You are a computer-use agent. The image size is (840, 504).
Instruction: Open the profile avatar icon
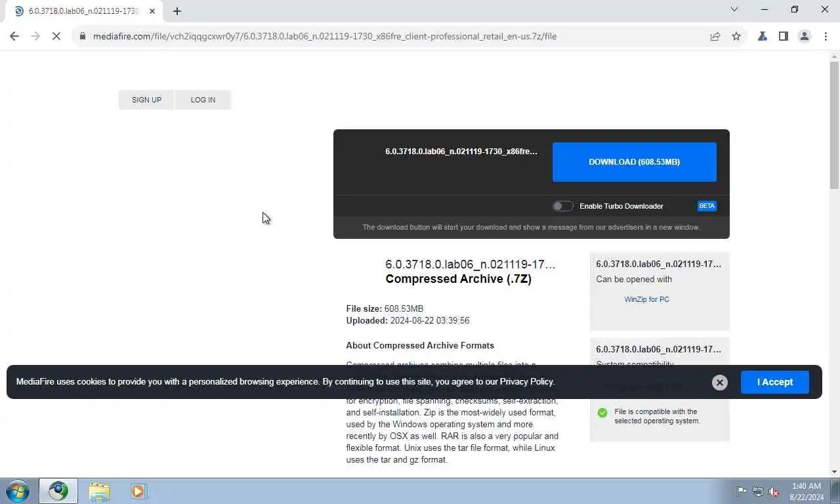(804, 36)
